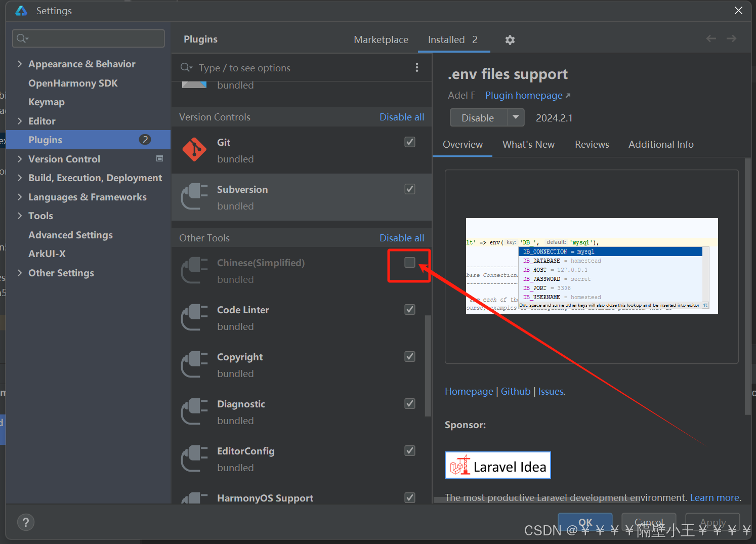The image size is (756, 544).
Task: Click the settings search magnifier icon
Action: pyautogui.click(x=22, y=38)
